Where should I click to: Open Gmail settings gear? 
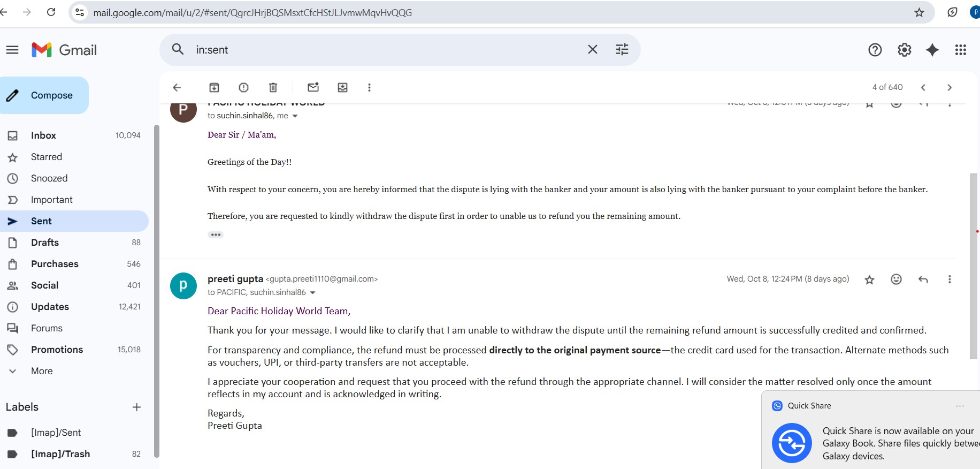pos(904,50)
